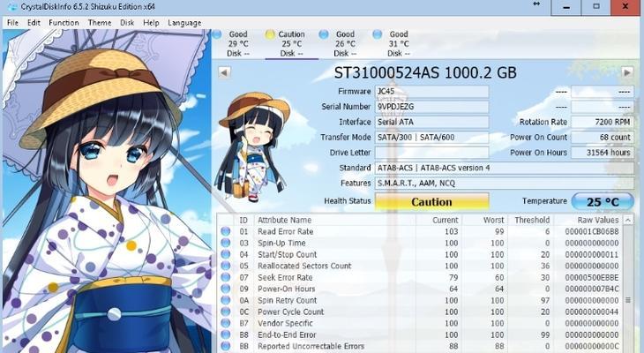This screenshot has height=353, width=644.
Task: Open the Theme menu
Action: (x=100, y=23)
